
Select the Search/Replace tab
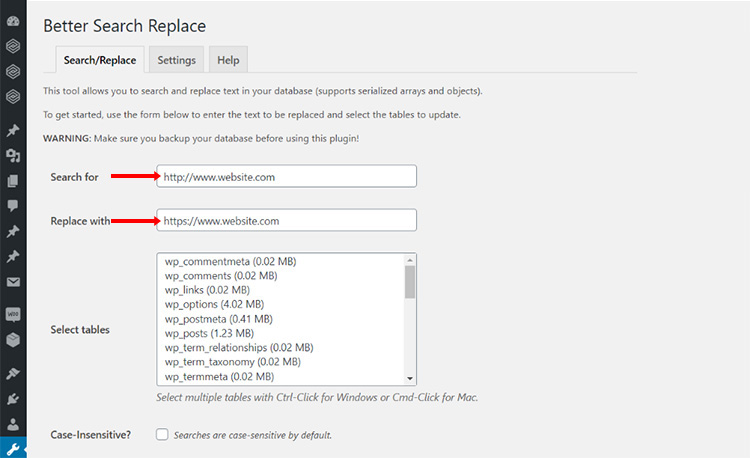coord(101,60)
